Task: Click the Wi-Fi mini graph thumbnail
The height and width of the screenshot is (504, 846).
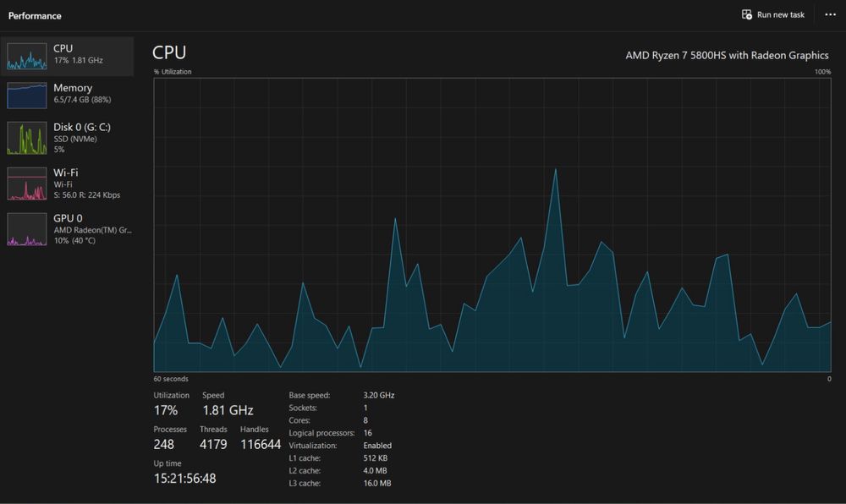Action: pos(26,184)
